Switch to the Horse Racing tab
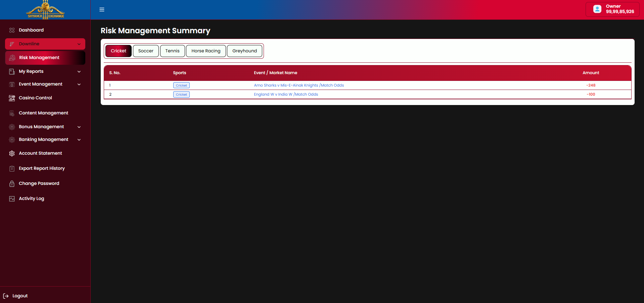This screenshot has width=644, height=303. (x=206, y=51)
